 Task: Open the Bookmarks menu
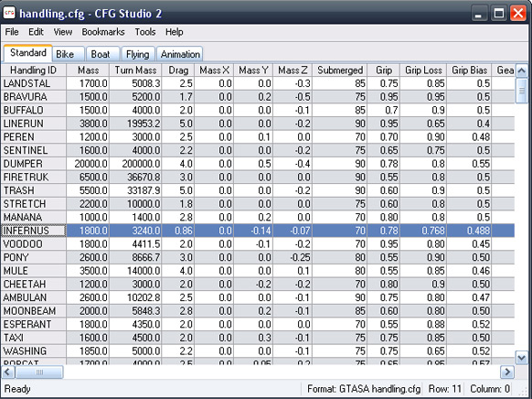(x=103, y=32)
